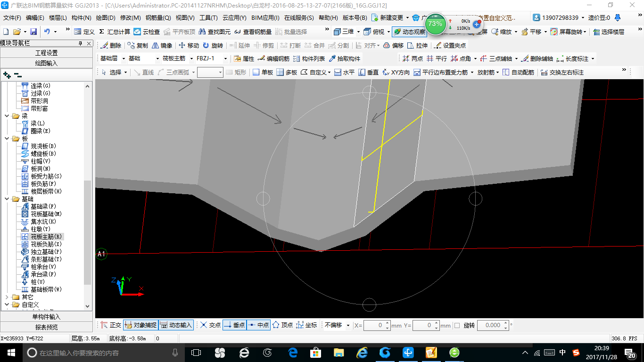Click 报表预览 report preview button

[x=46, y=327]
